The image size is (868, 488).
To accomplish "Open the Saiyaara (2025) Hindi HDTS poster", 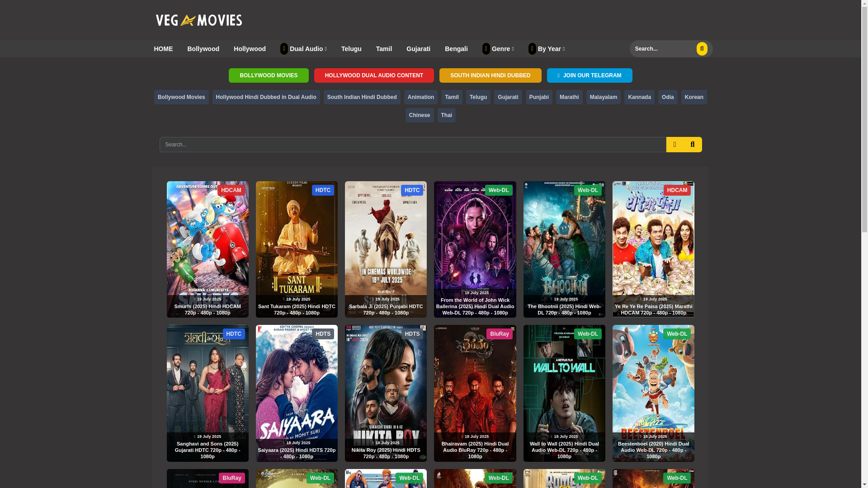I will 297,393.
